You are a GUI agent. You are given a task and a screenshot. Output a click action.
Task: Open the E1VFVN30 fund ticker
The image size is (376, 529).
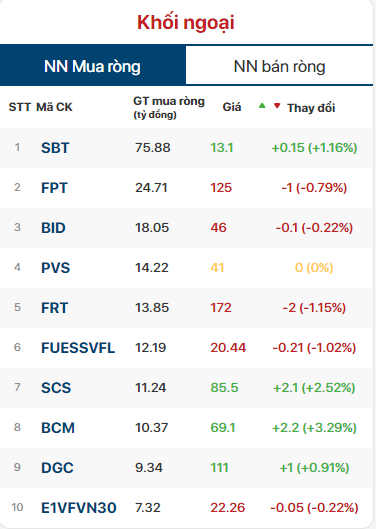coord(79,508)
